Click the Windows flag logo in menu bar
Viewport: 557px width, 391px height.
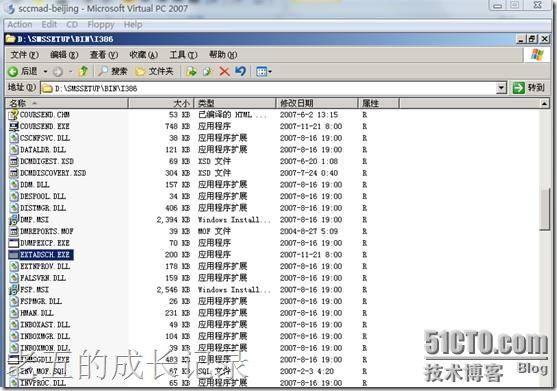pos(537,55)
